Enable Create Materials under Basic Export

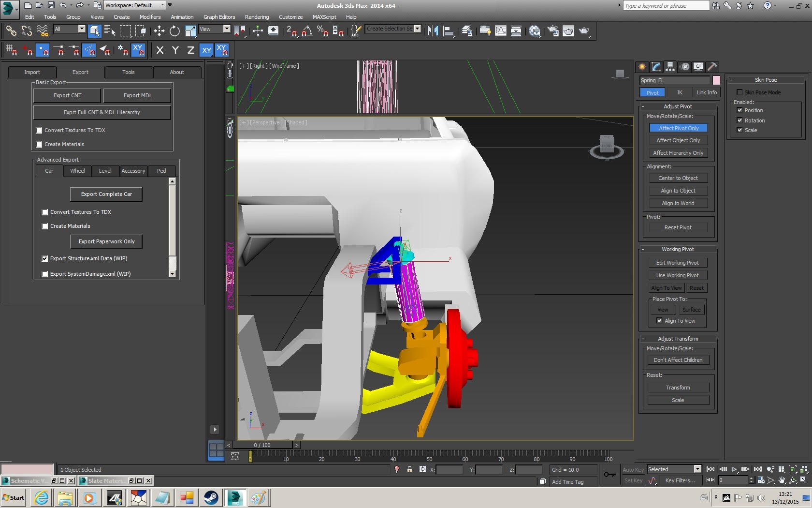[39, 145]
